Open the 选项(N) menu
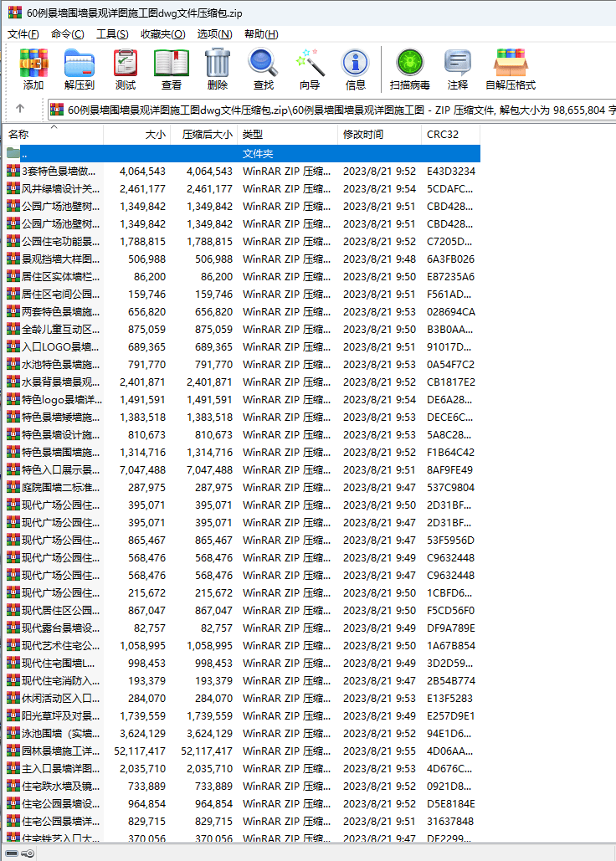 tap(214, 34)
